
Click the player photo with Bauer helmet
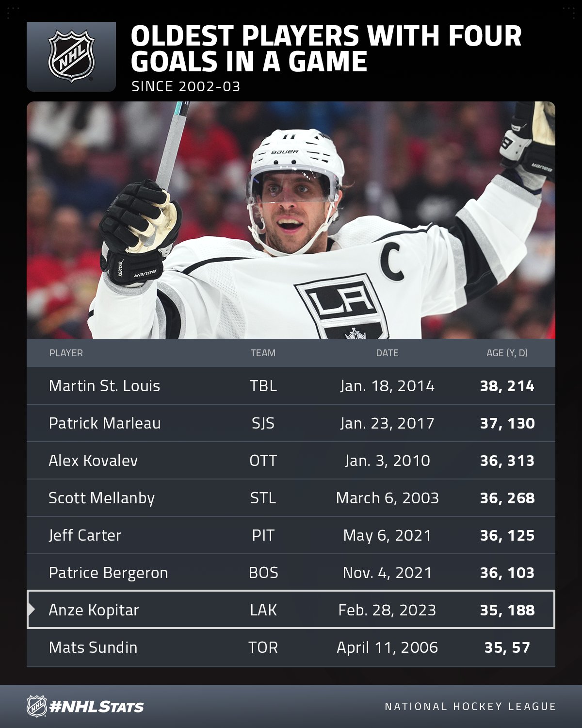click(x=291, y=220)
